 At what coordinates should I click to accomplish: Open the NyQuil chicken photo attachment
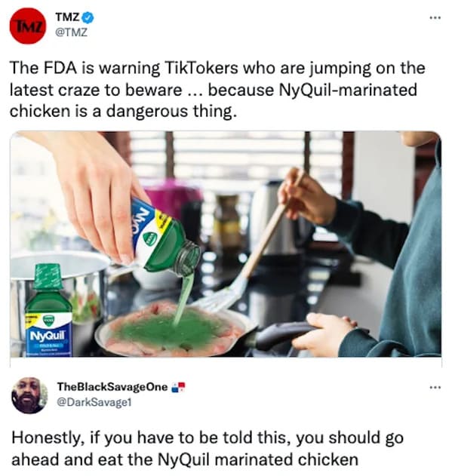click(x=226, y=244)
